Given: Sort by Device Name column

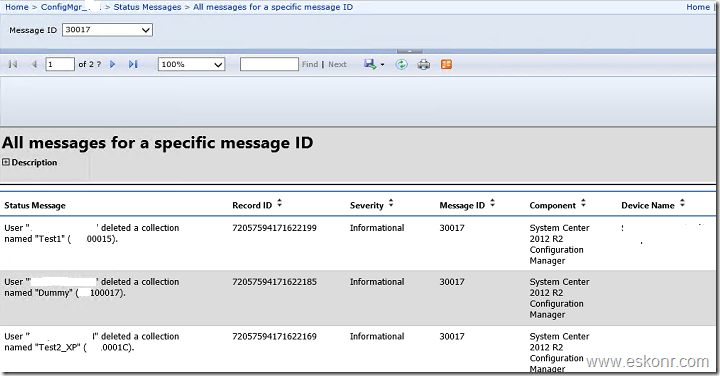Looking at the screenshot, I should (x=682, y=203).
